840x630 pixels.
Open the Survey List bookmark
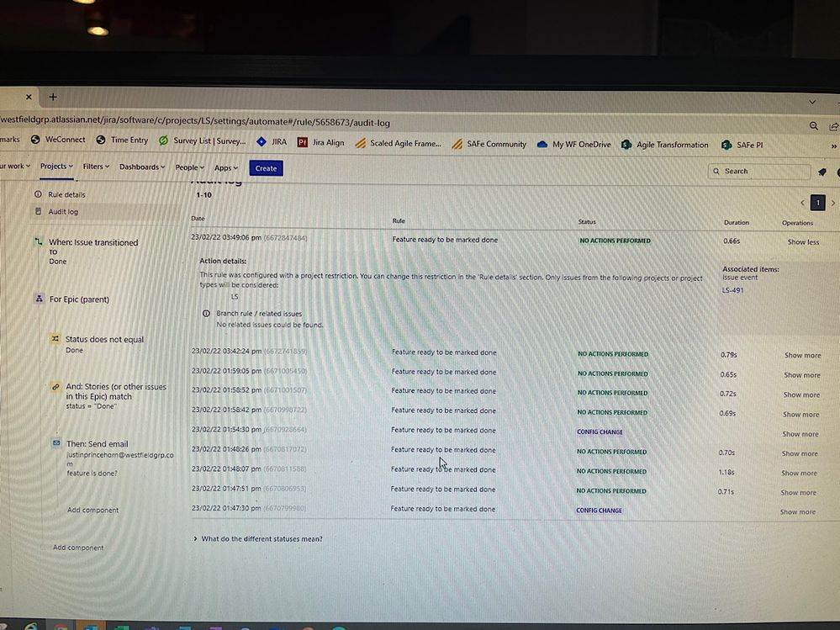click(202, 141)
